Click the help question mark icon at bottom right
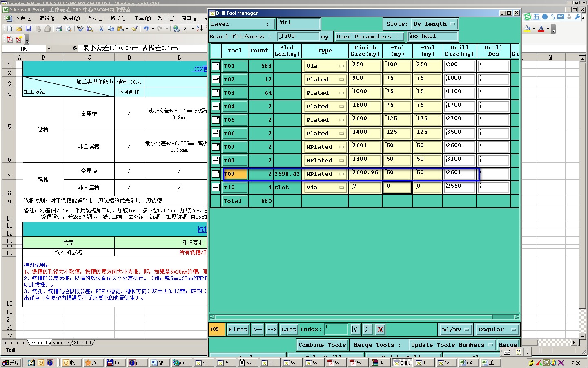This screenshot has width=588, height=368. tap(518, 352)
